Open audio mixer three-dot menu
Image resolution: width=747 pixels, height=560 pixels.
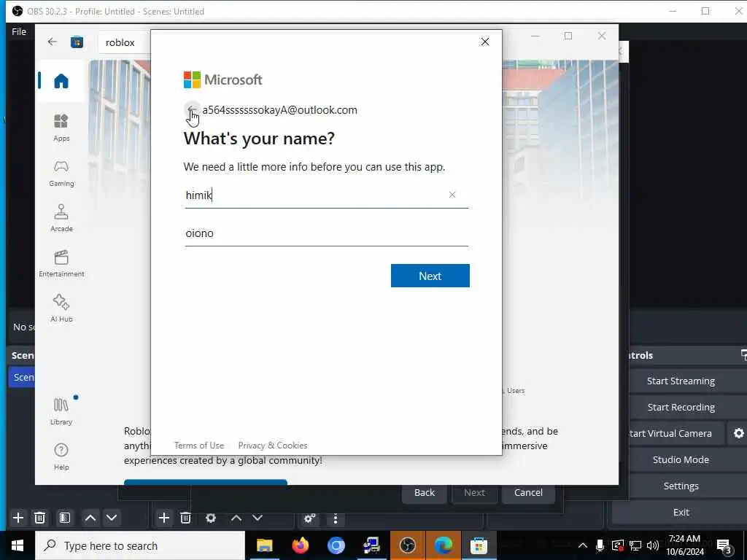(336, 518)
